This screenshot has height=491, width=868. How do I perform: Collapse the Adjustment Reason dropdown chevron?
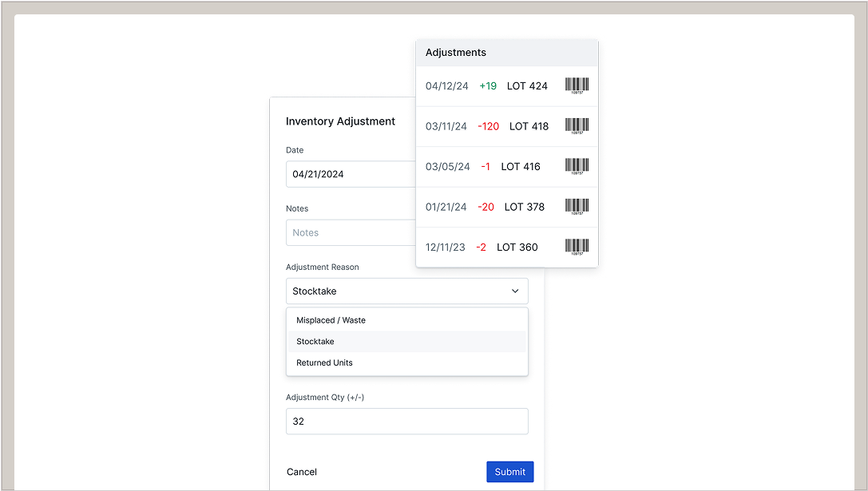[515, 291]
